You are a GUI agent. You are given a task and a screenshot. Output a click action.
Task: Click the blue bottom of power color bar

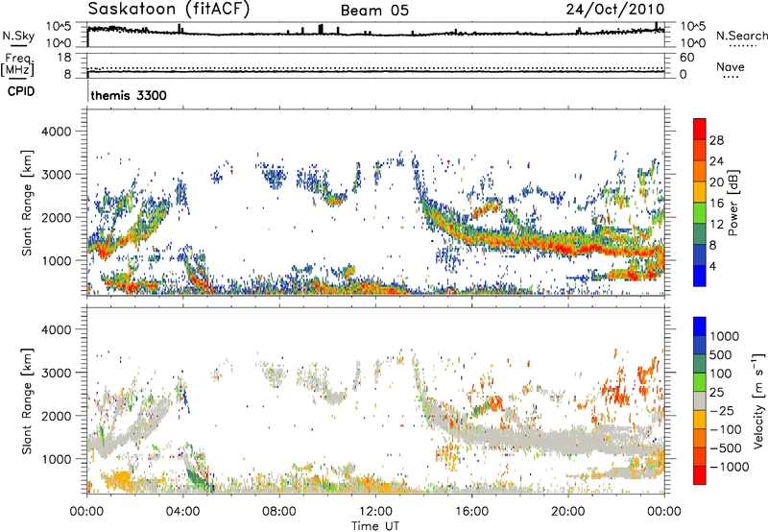[x=700, y=276]
